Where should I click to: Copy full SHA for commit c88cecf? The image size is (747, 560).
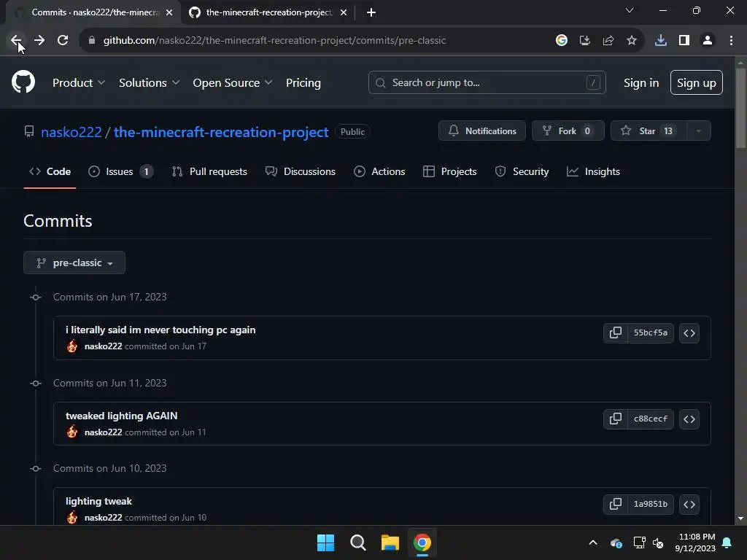(x=616, y=419)
